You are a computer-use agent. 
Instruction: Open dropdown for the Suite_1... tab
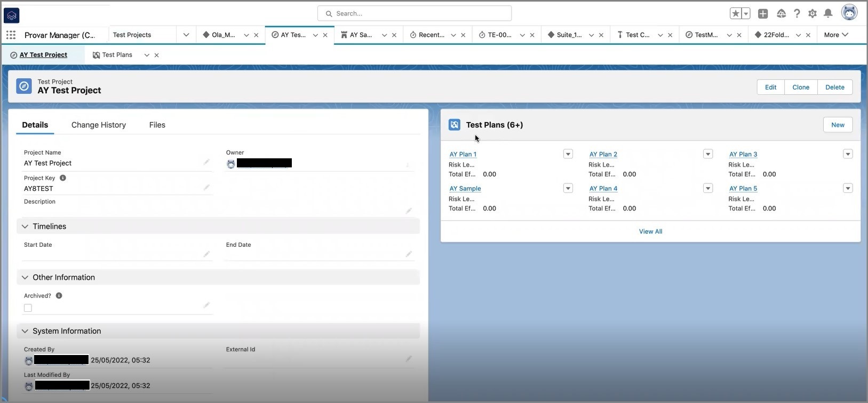click(591, 35)
